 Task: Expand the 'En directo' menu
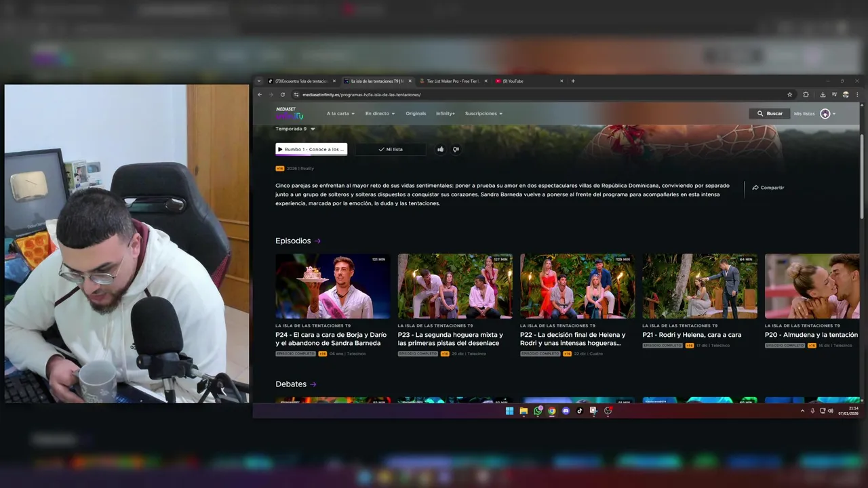380,114
